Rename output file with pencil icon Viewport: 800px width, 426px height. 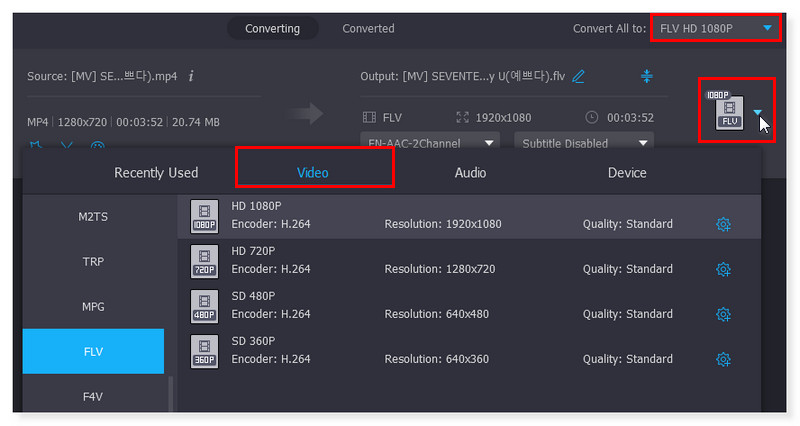(578, 76)
